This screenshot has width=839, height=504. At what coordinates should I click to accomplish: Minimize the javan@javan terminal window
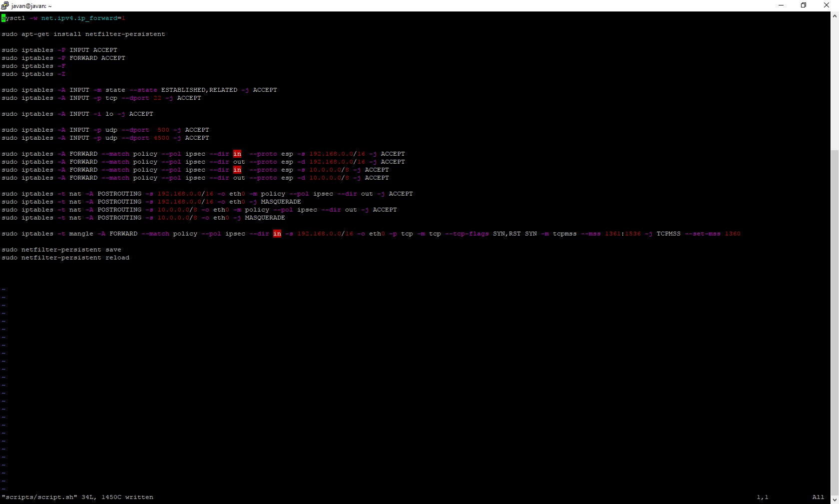click(781, 5)
